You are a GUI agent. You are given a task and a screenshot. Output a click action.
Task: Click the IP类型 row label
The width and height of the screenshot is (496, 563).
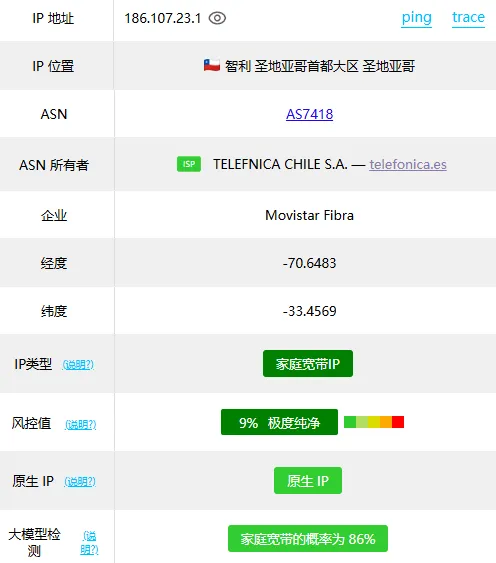tap(33, 364)
